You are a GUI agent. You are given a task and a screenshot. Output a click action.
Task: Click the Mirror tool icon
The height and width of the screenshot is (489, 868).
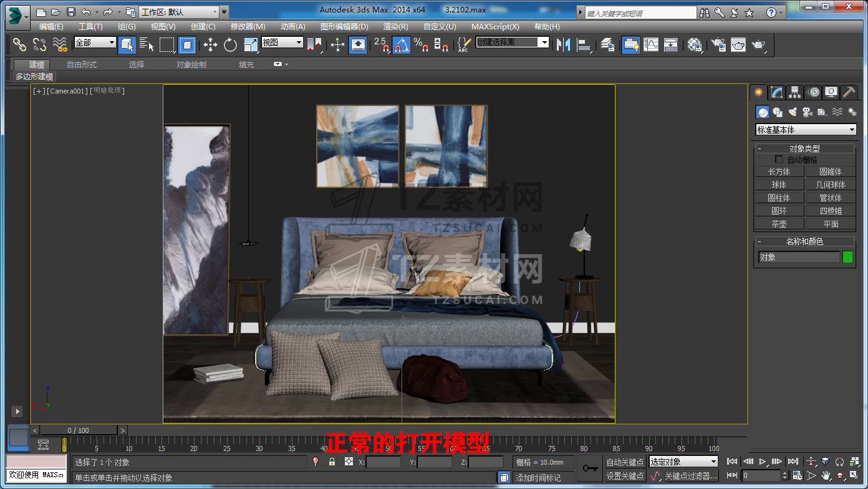point(564,45)
